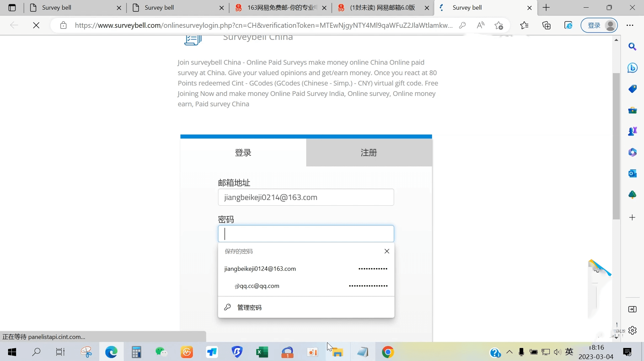Add a sidebar app with plus icon

point(632,218)
